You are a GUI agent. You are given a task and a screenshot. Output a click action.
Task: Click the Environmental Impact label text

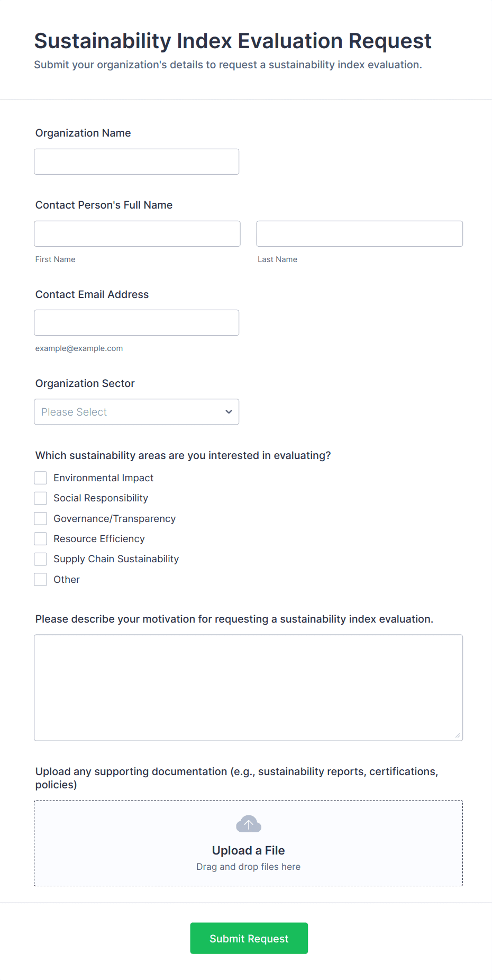pyautogui.click(x=103, y=478)
